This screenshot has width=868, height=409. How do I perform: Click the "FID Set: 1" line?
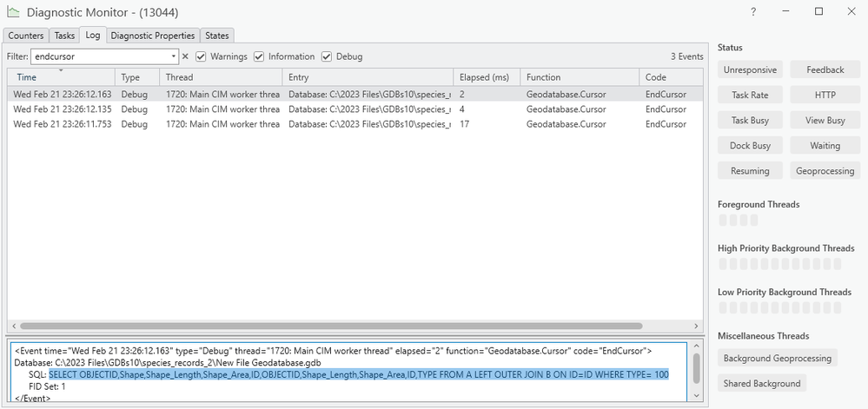pos(47,386)
